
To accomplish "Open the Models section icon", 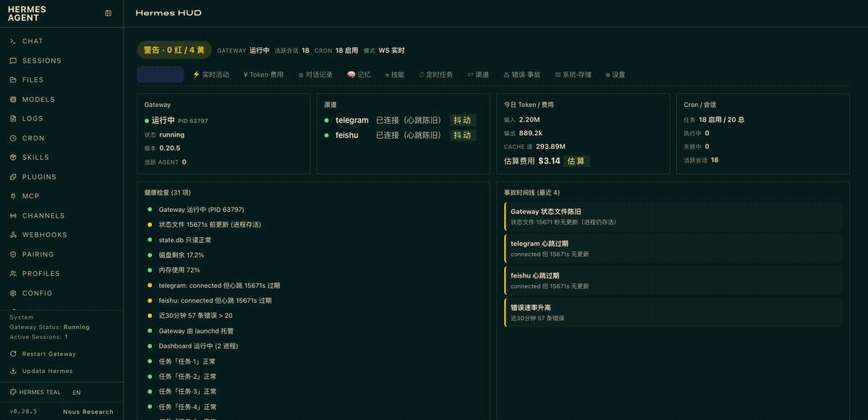I will [x=13, y=100].
